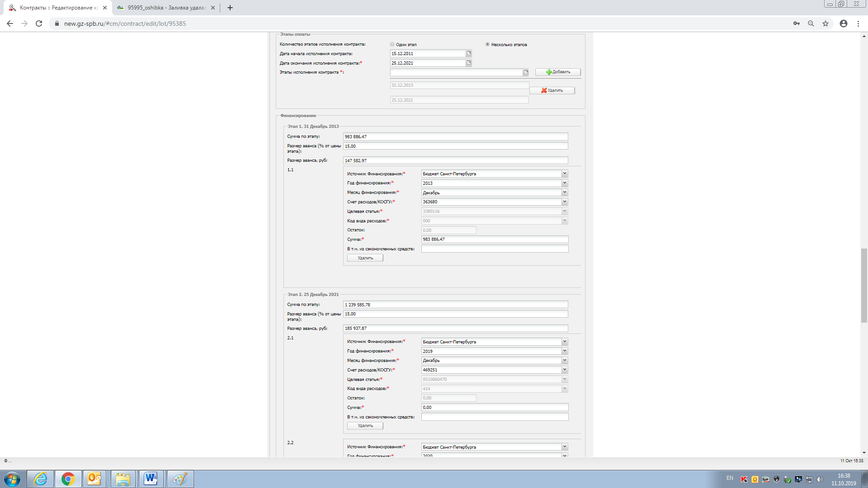Open Microsoft Word from taskbar
Image resolution: width=868 pixels, height=488 pixels.
pos(151,479)
